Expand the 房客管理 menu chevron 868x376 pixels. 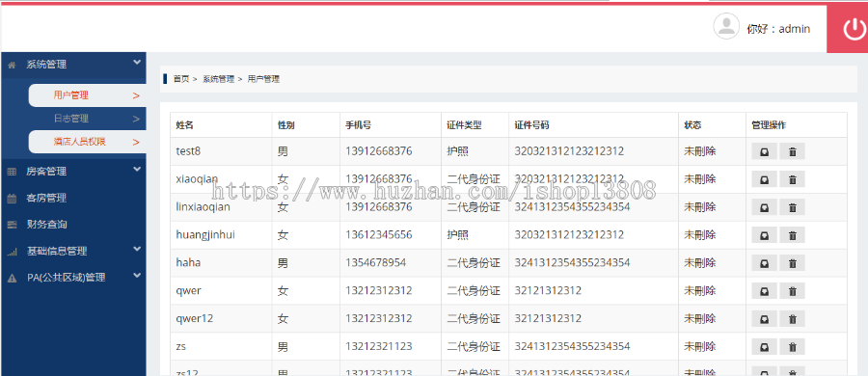pos(137,170)
